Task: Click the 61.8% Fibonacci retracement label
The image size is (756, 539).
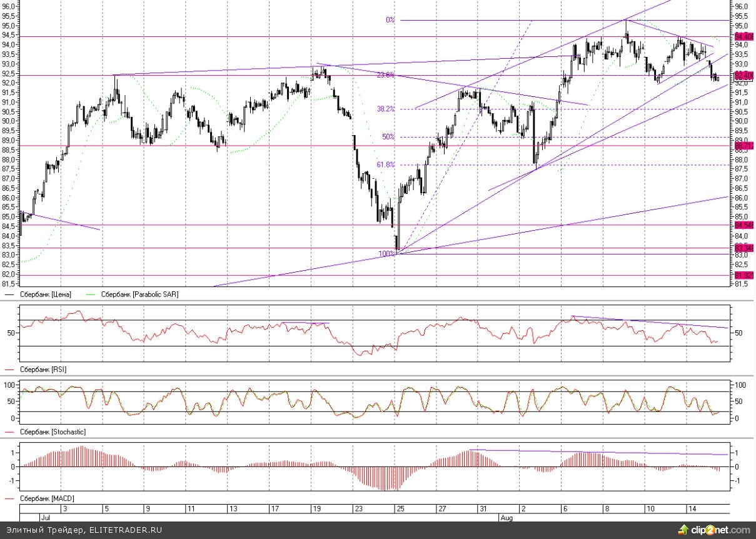Action: 386,165
